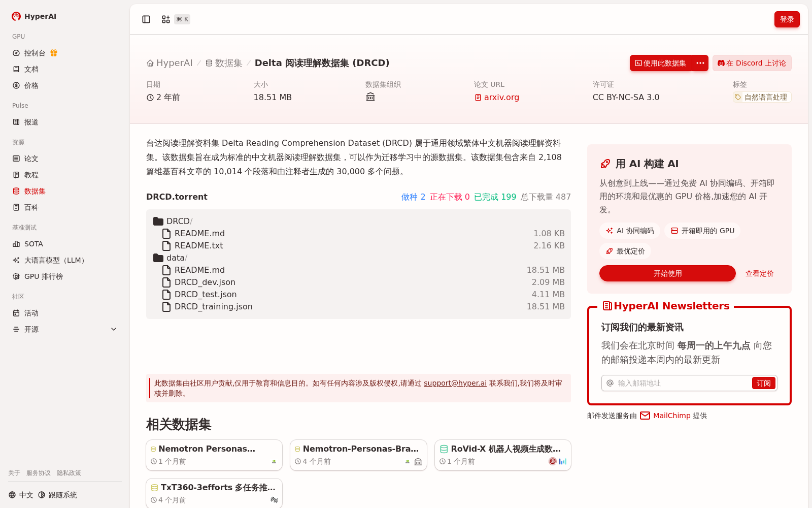Click 查看定价 link
The height and width of the screenshot is (508, 812).
(x=759, y=273)
